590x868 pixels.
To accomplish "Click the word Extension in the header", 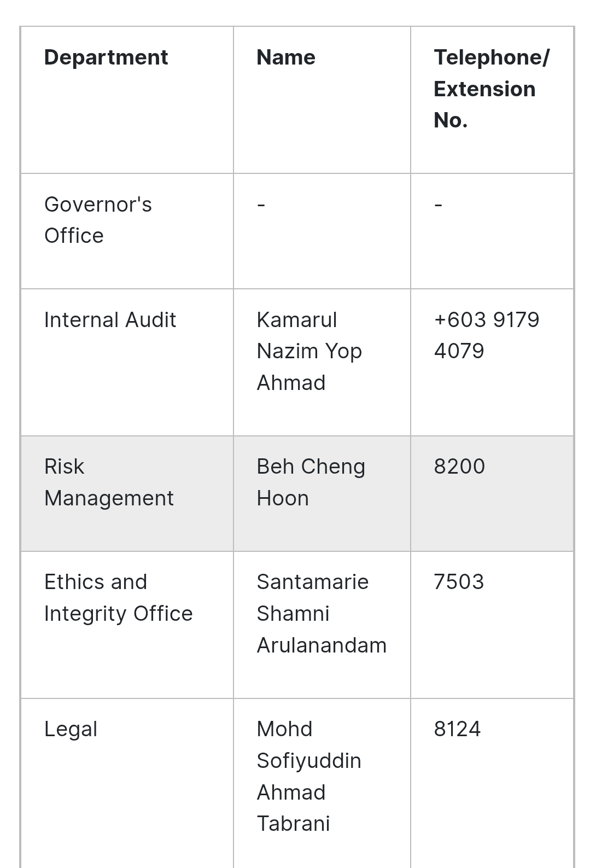I will pos(484,89).
